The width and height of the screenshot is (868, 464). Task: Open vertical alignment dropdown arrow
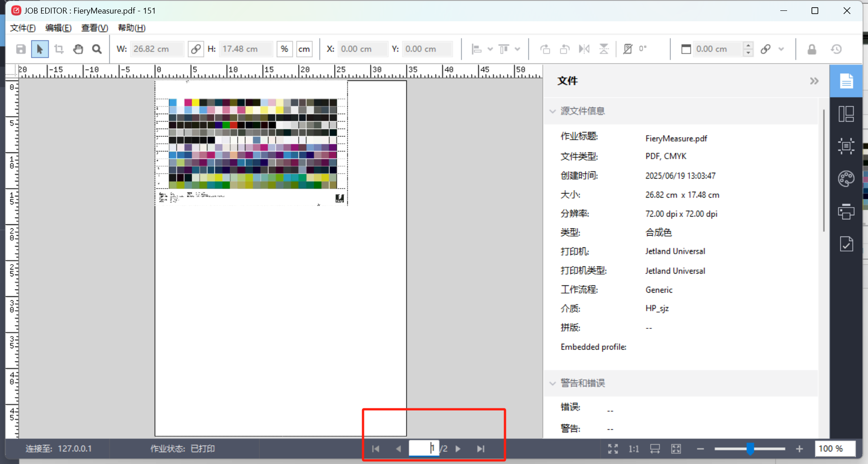pyautogui.click(x=518, y=49)
